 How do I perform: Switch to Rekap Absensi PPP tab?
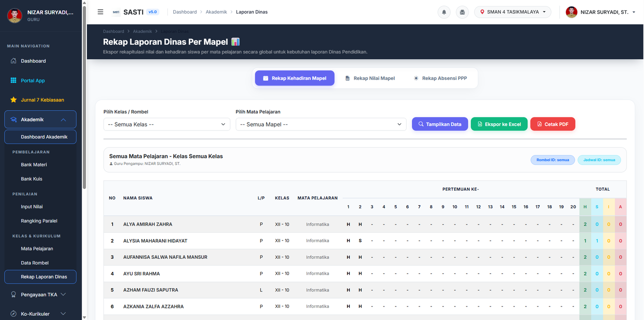click(440, 78)
